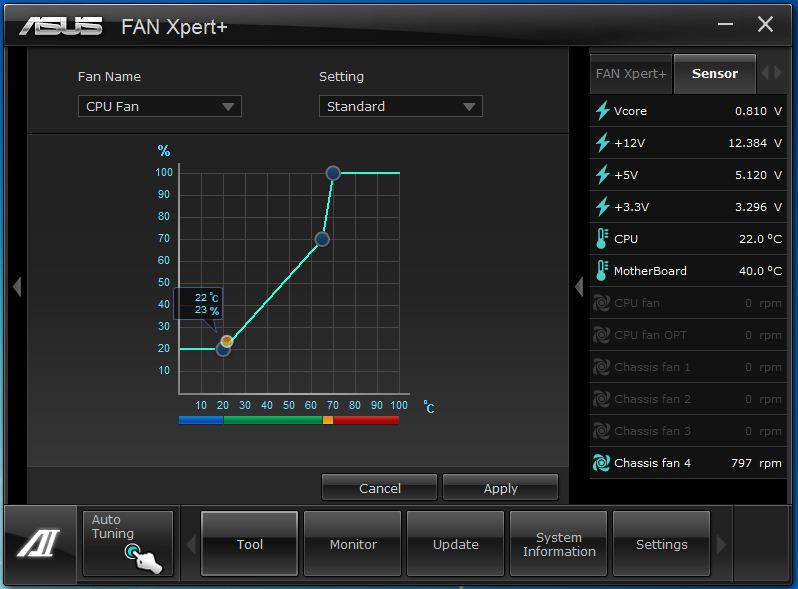Click the orange current temperature marker

(x=227, y=341)
